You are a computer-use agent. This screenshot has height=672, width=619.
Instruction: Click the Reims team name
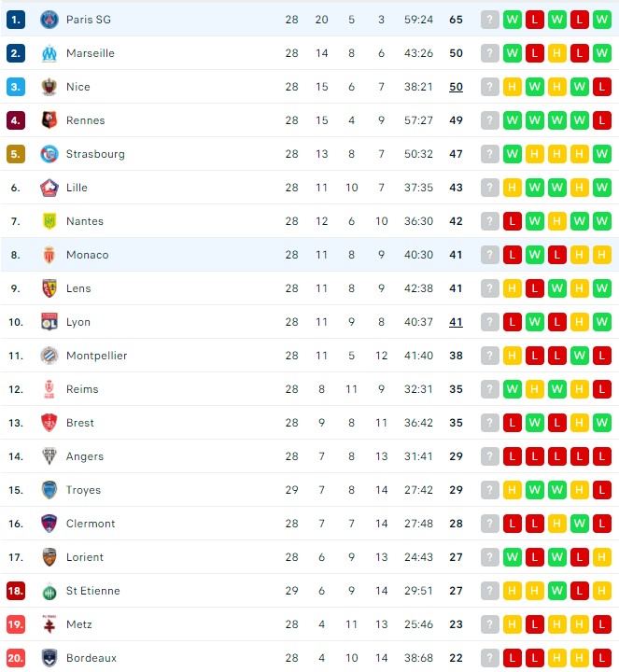pyautogui.click(x=82, y=389)
